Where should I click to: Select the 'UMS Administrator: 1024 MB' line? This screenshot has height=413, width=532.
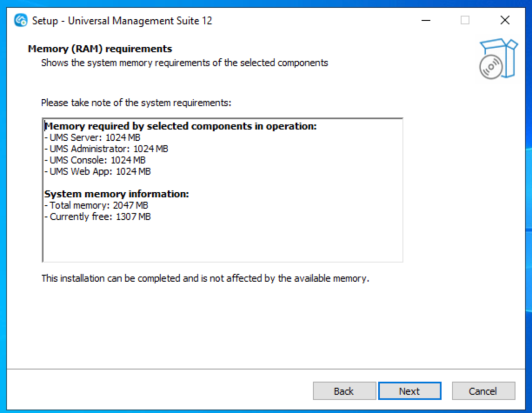pyautogui.click(x=107, y=149)
